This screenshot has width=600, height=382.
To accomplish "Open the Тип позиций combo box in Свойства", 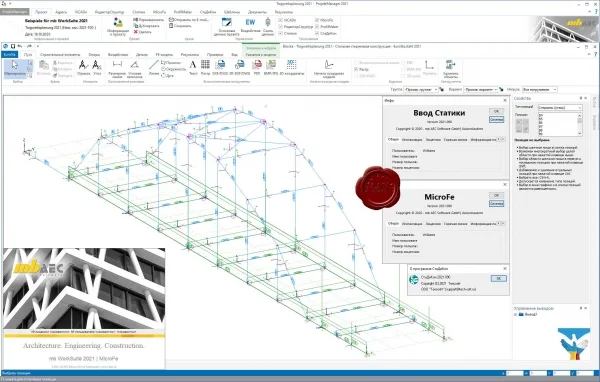I will (560, 108).
